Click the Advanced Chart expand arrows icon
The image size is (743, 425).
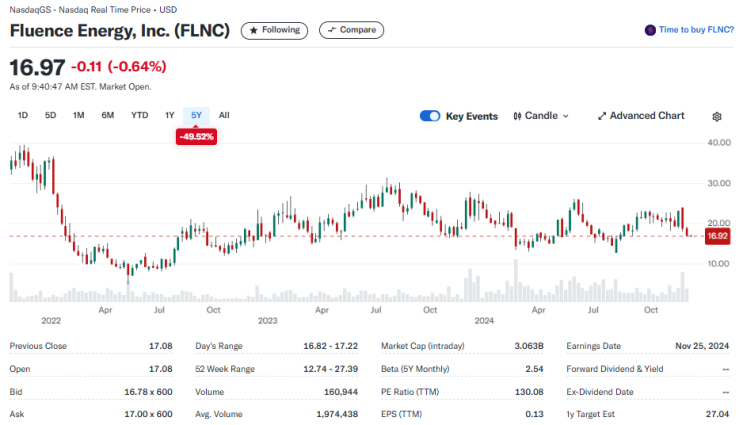tap(602, 116)
